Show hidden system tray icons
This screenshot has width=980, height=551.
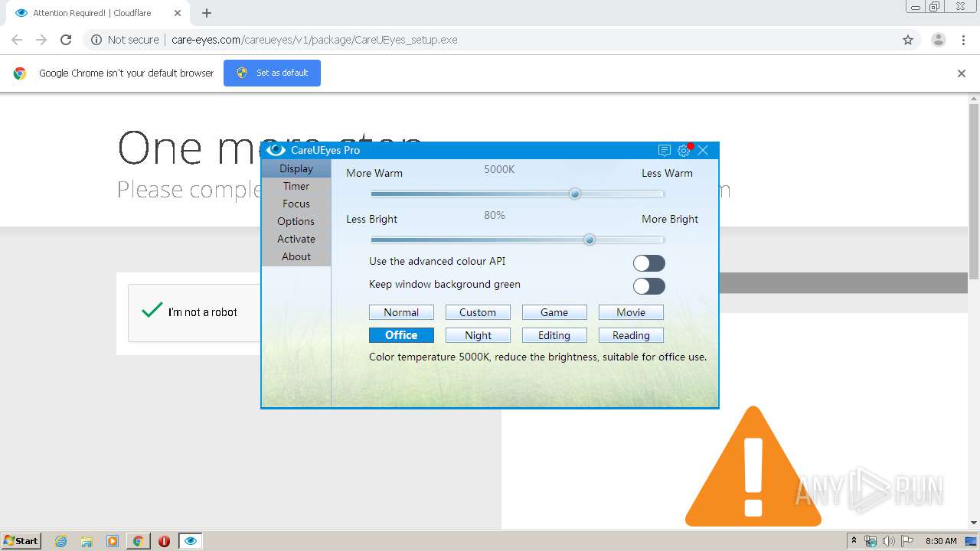(854, 540)
